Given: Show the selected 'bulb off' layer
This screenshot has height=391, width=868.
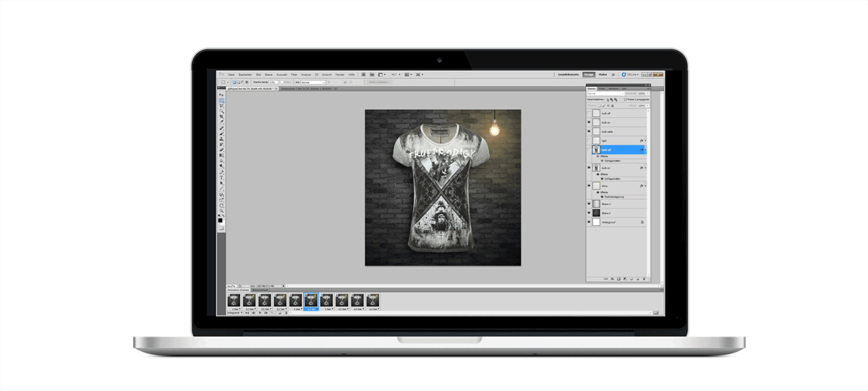Looking at the screenshot, I should (589, 149).
